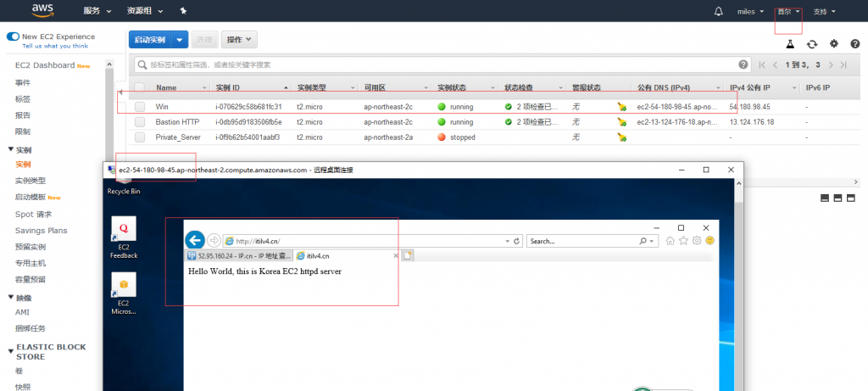Open the Name column filter arrow
Viewport: 868px width, 391px height.
(203, 88)
